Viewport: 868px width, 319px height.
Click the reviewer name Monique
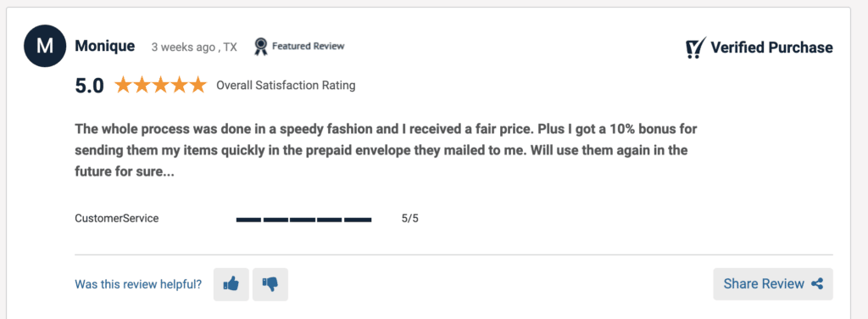tap(104, 47)
